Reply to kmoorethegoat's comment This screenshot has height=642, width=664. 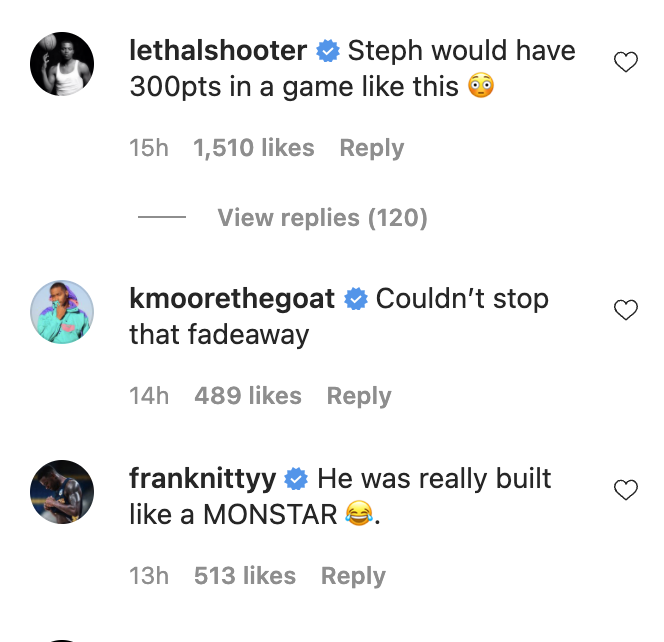click(359, 396)
